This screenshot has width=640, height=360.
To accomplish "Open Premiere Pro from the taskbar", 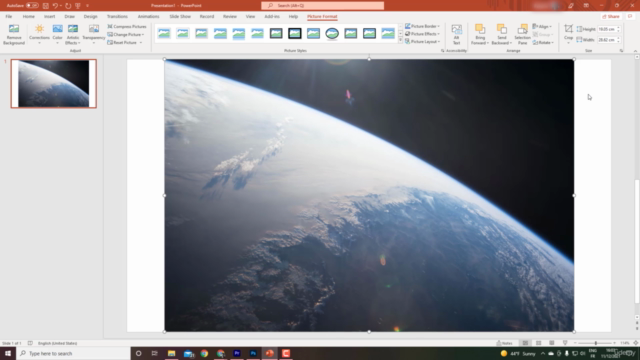I will [x=237, y=353].
